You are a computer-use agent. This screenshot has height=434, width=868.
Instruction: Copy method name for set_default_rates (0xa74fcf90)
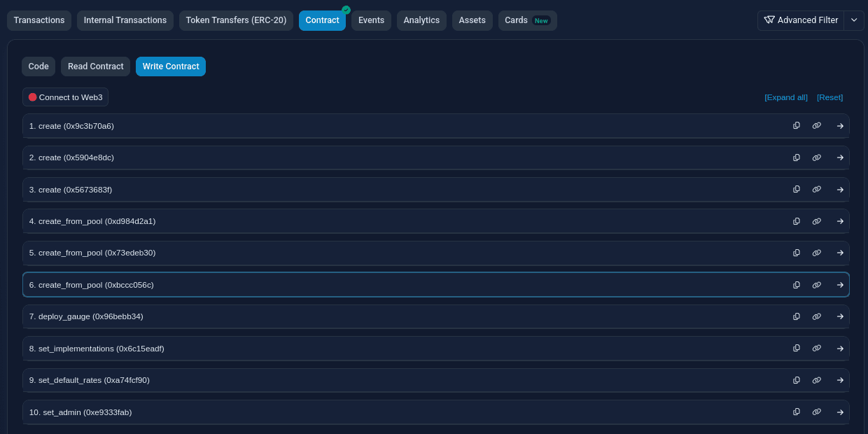797,380
